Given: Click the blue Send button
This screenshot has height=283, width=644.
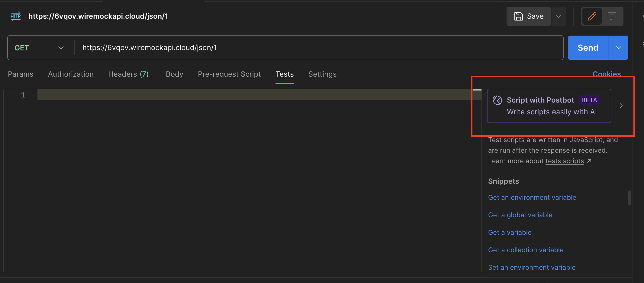Looking at the screenshot, I should [x=588, y=48].
